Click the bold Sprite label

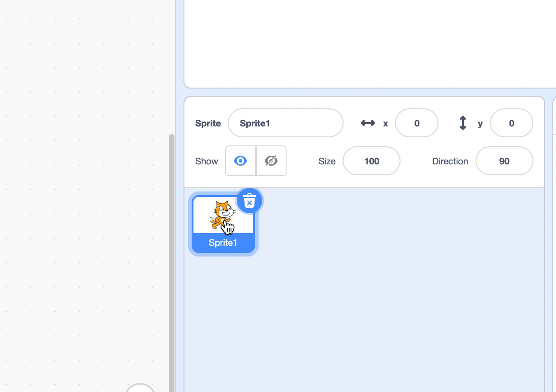[x=208, y=123]
